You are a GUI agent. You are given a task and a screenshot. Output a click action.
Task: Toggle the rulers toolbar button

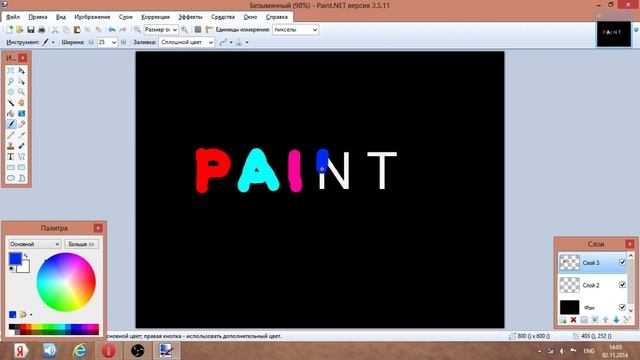(209, 29)
